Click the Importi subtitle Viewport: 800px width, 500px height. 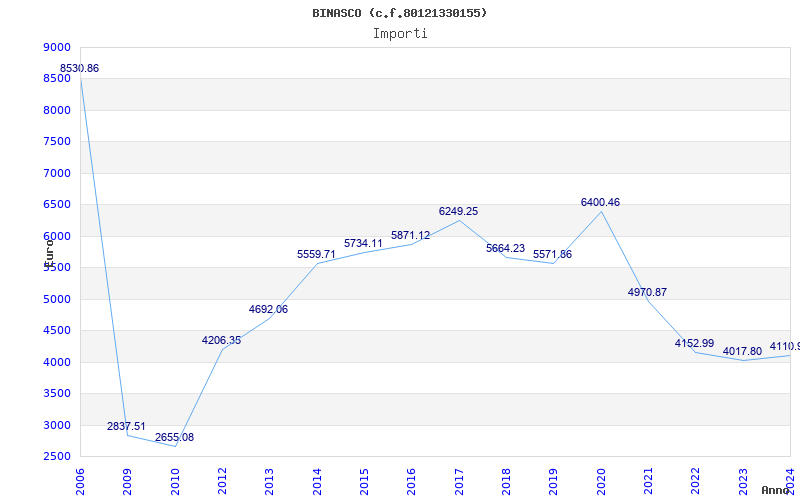[400, 34]
